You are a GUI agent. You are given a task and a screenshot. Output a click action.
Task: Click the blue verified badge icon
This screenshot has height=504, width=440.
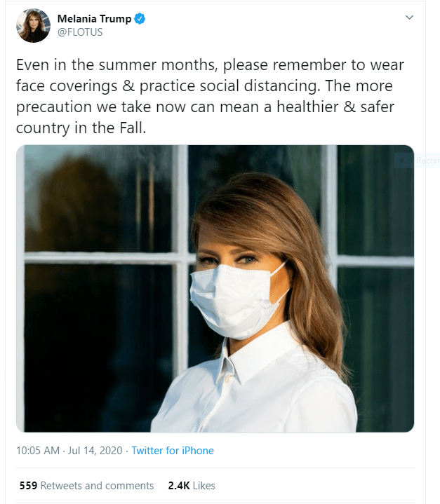click(x=140, y=19)
